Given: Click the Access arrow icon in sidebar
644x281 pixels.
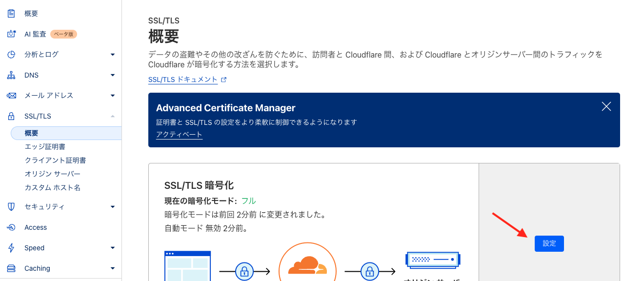Looking at the screenshot, I should point(11,227).
